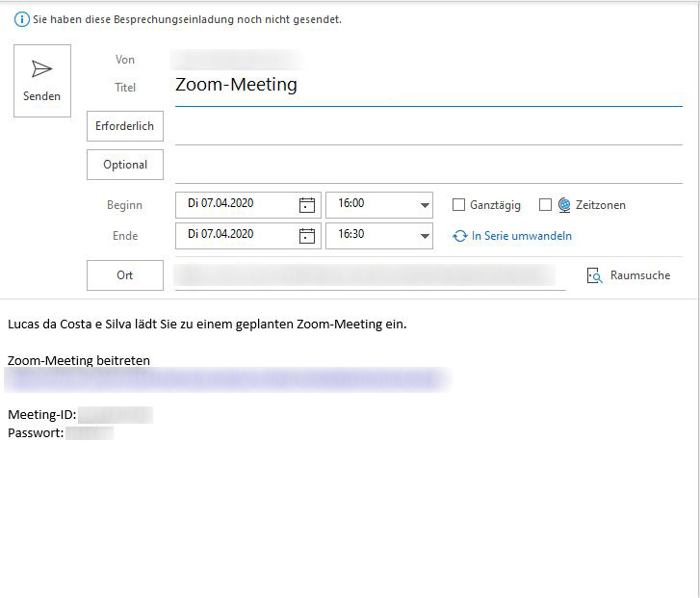Enable the Ganztägig all-day checkbox
This screenshot has height=598, width=700.
[x=458, y=205]
